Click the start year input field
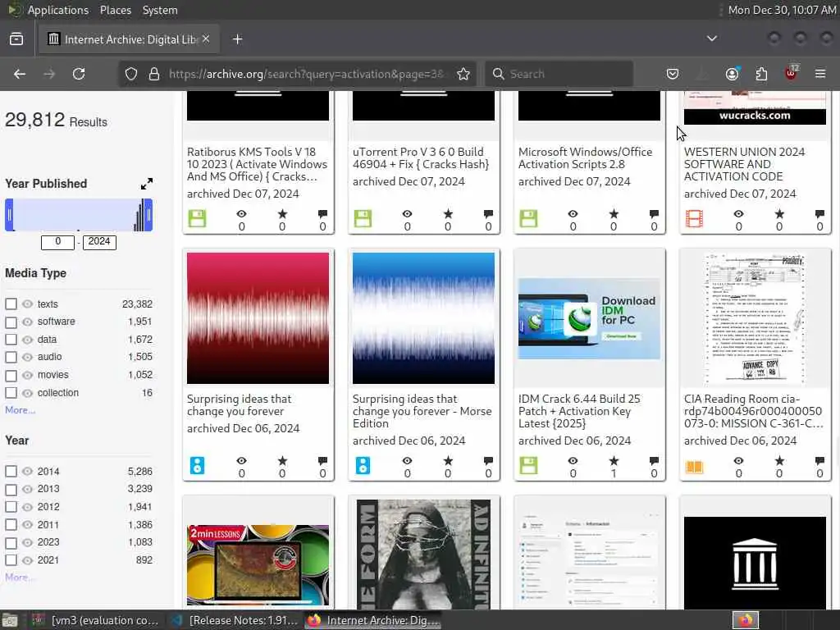 [x=58, y=242]
